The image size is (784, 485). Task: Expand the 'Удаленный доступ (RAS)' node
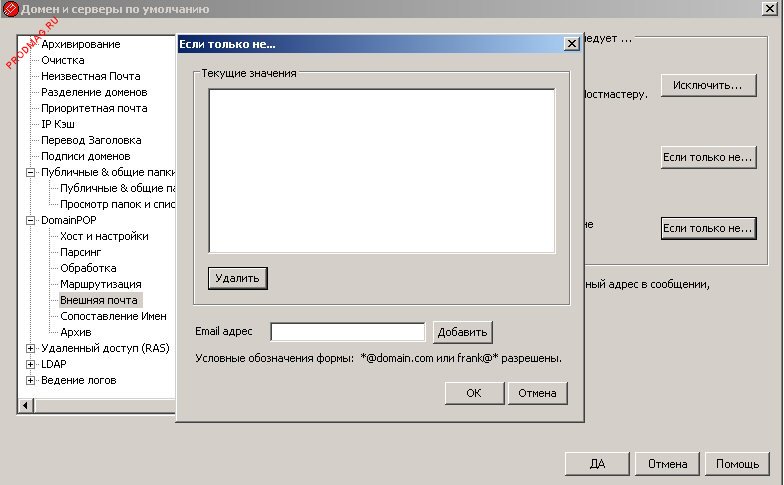pyautogui.click(x=31, y=348)
